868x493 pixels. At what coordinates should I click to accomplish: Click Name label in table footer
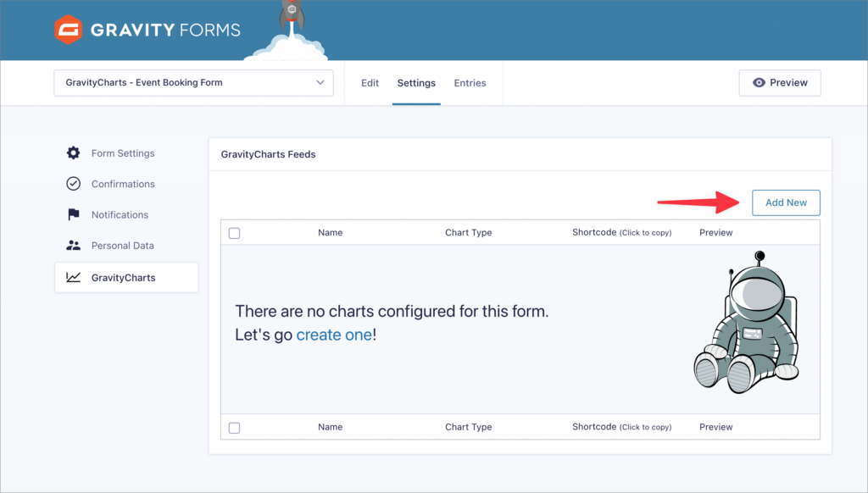click(330, 427)
